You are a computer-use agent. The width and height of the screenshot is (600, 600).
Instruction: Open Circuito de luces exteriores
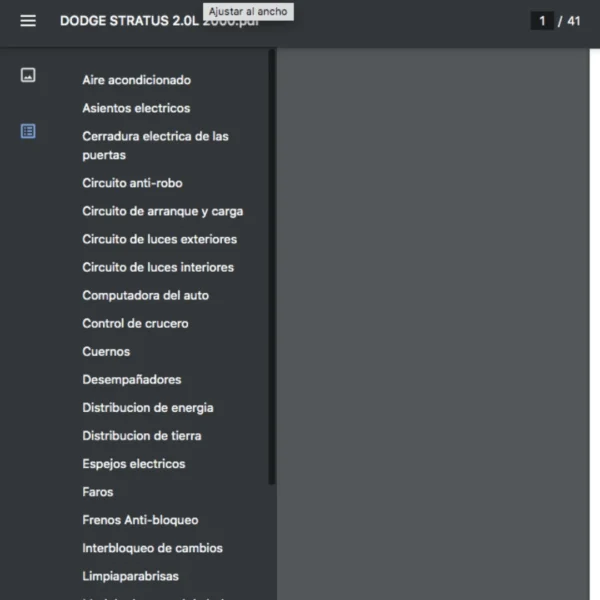(x=159, y=239)
